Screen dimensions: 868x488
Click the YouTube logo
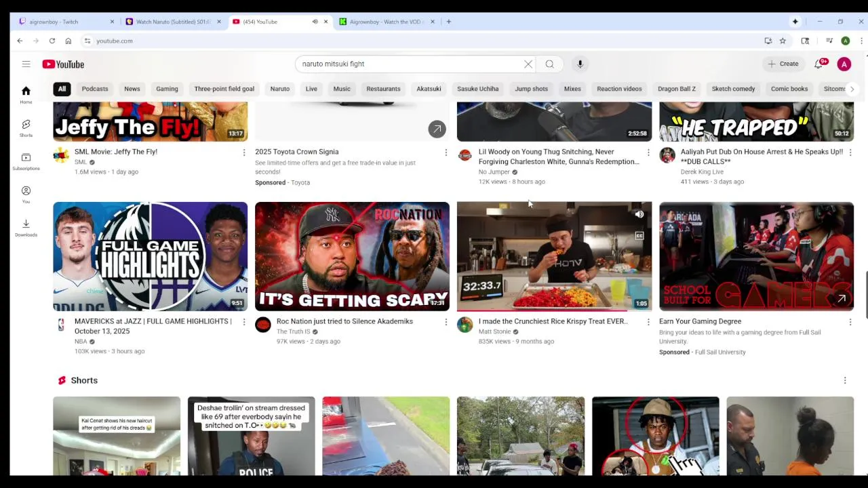click(63, 64)
